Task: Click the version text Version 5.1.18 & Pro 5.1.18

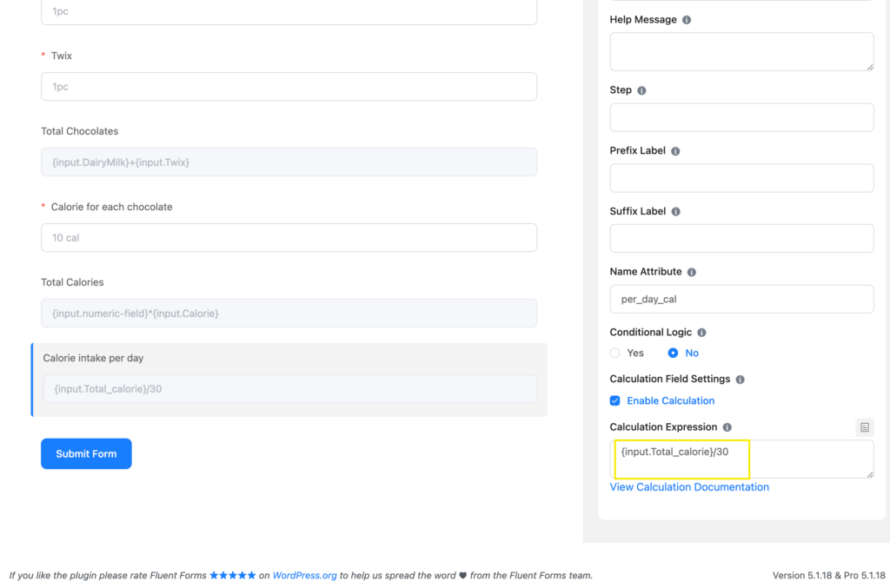Action: click(x=828, y=575)
